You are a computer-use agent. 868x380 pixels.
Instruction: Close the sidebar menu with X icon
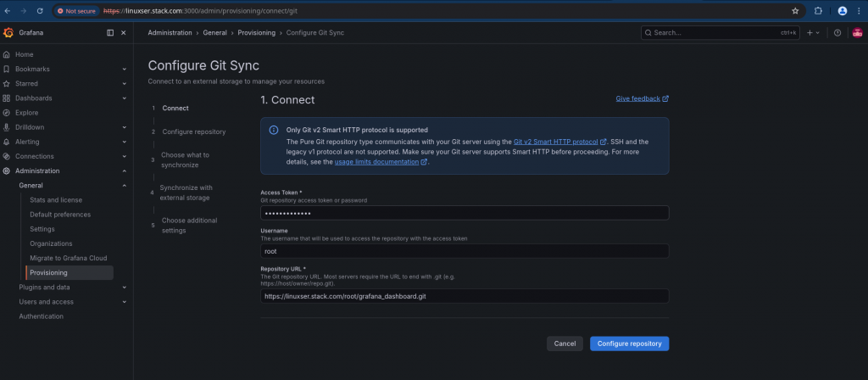(124, 33)
